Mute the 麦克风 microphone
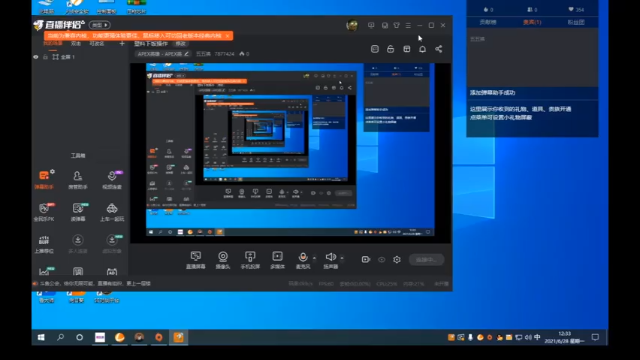Screen dimensions: 640x360 pyautogui.click(x=302, y=260)
